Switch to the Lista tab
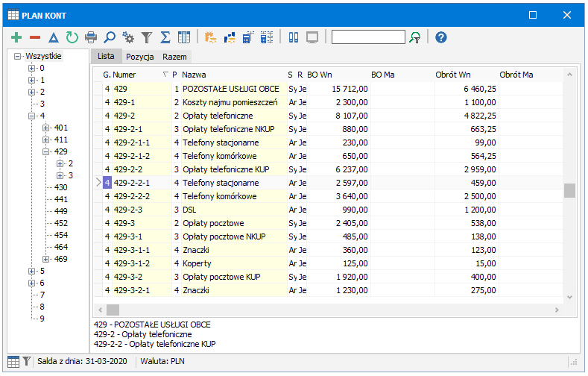Image resolution: width=588 pixels, height=376 pixels. [x=106, y=56]
